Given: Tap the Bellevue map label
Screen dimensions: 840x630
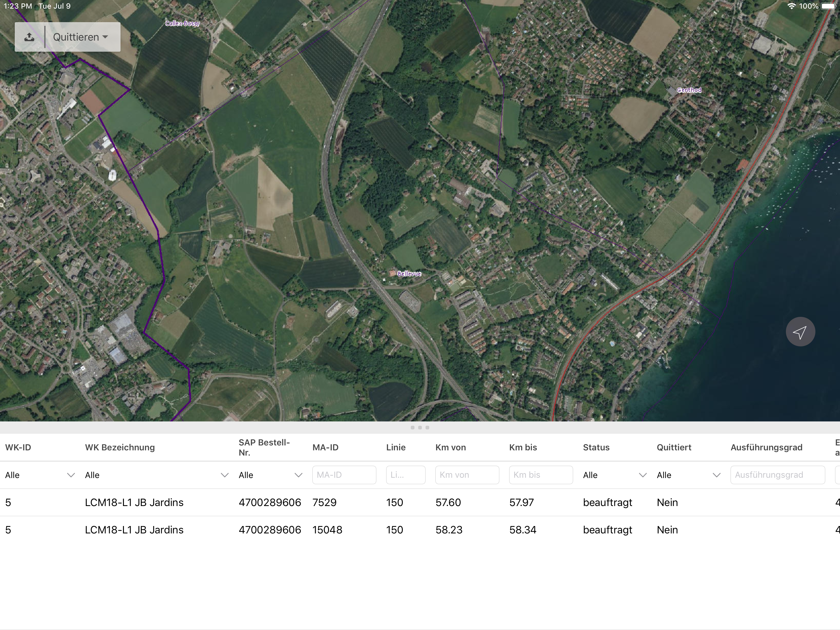Looking at the screenshot, I should point(409,273).
